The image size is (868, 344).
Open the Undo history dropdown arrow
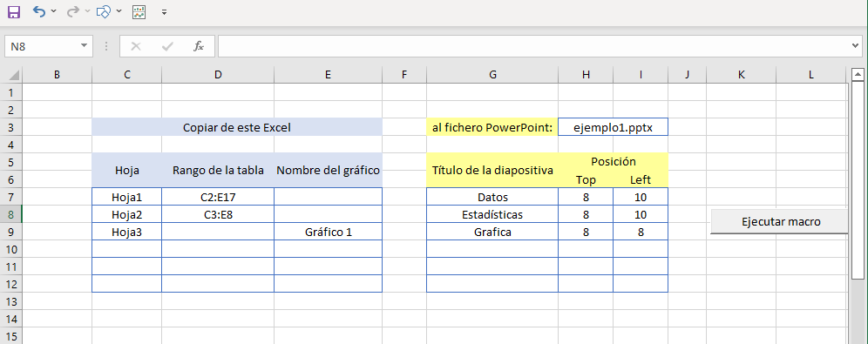click(53, 11)
